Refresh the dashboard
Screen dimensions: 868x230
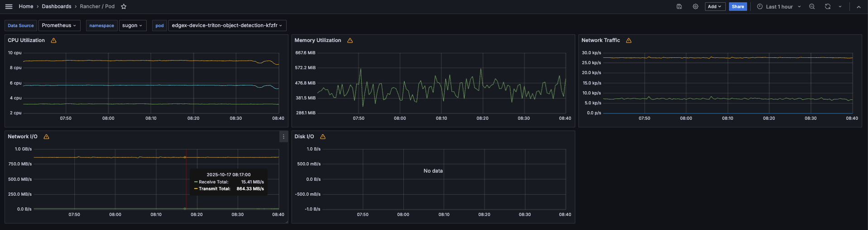[x=827, y=6]
